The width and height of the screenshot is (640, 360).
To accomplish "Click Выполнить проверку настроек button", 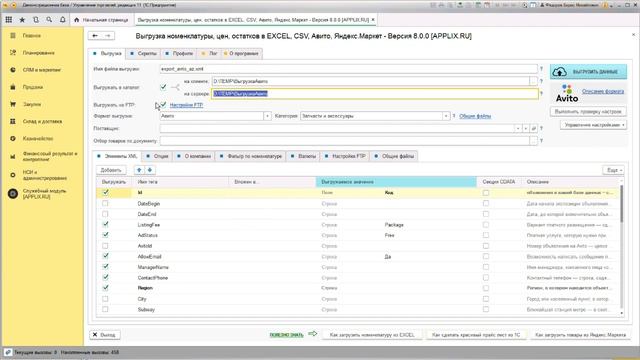I will (x=588, y=111).
